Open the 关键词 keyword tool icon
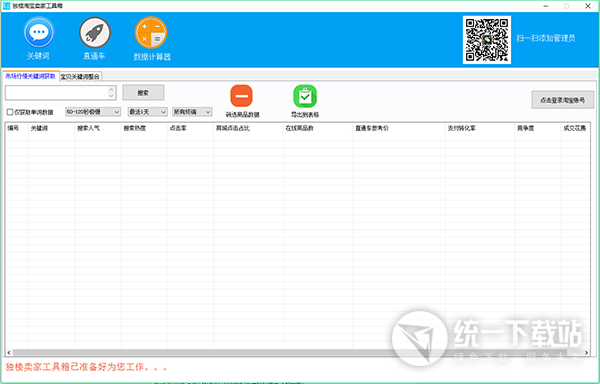 tap(38, 33)
